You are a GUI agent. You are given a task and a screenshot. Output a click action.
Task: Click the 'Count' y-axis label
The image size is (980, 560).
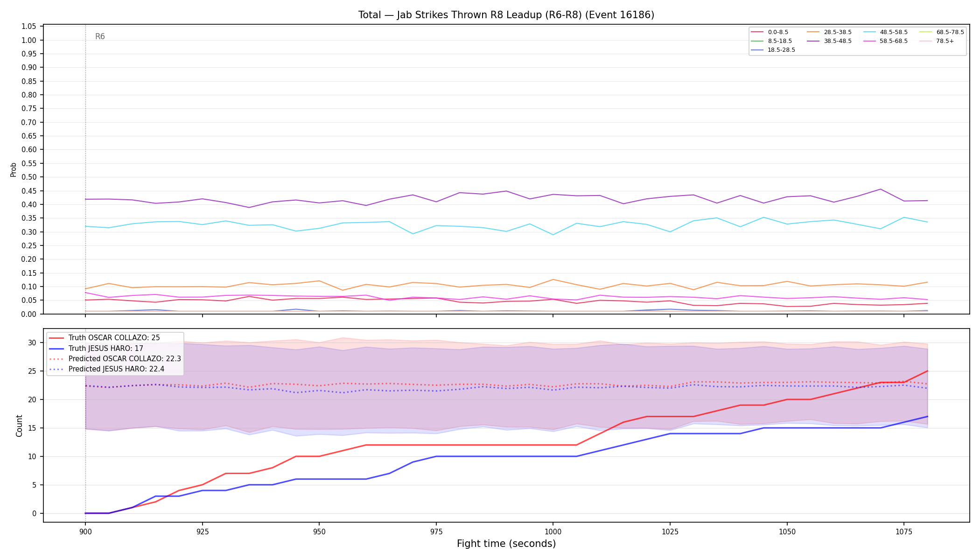point(19,426)
